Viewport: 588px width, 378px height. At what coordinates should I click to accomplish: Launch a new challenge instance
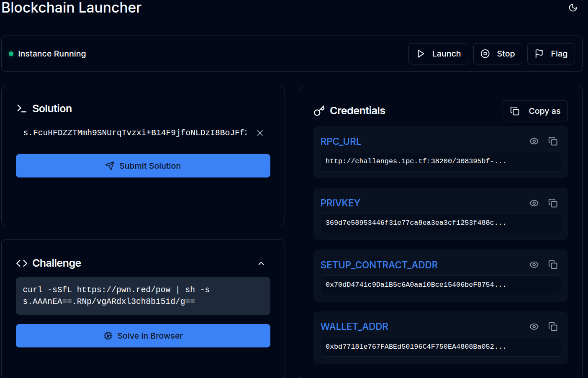tap(438, 54)
